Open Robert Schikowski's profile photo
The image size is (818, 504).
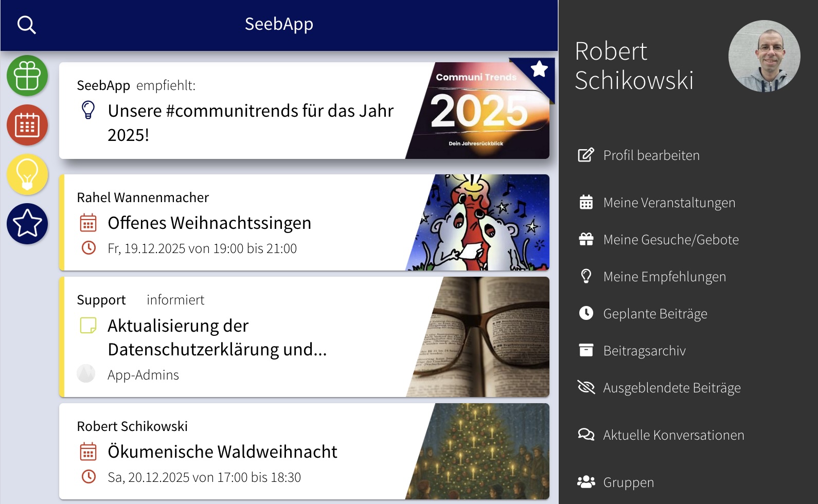pos(764,56)
